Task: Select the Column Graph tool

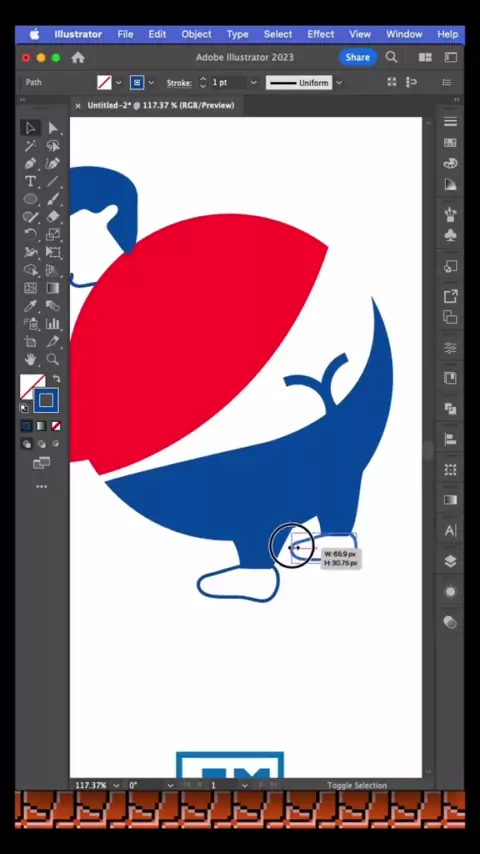Action: [x=53, y=324]
